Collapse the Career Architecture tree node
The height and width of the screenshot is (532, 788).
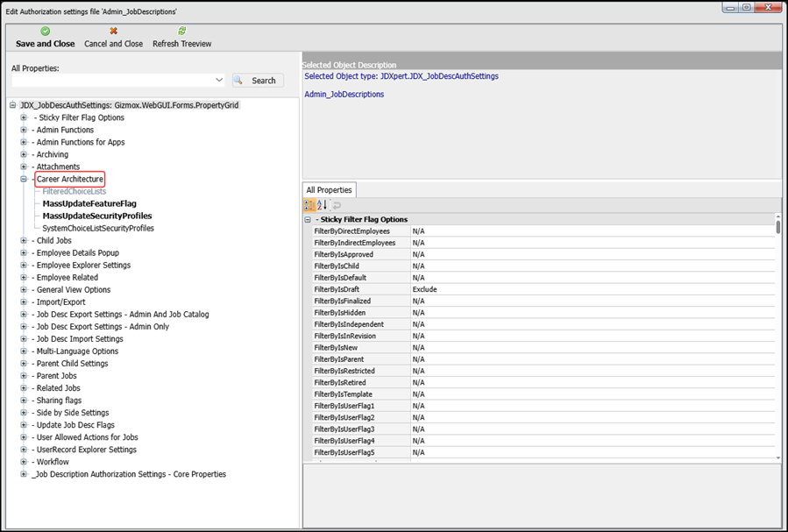pos(24,179)
